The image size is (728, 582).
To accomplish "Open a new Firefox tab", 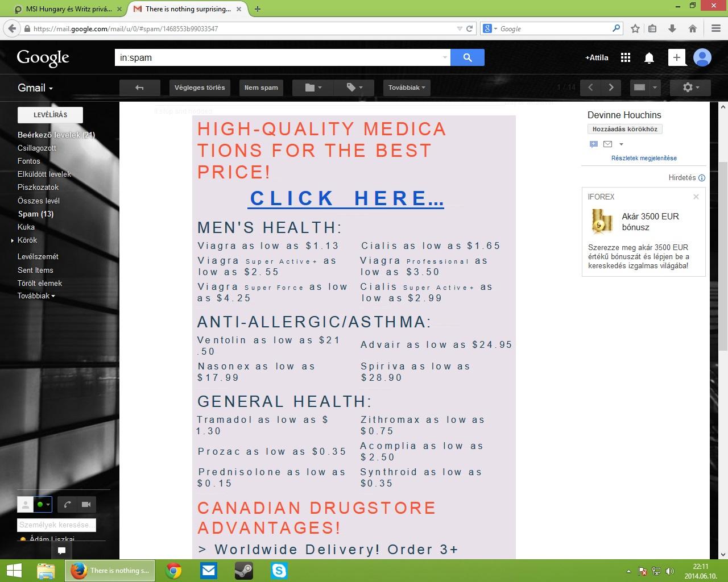I will click(258, 9).
